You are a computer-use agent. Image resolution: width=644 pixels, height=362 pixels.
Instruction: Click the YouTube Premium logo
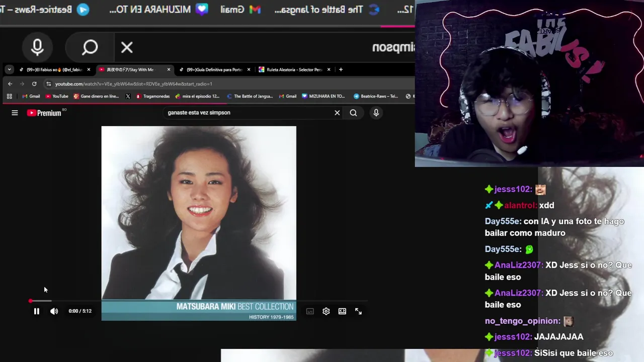point(44,113)
